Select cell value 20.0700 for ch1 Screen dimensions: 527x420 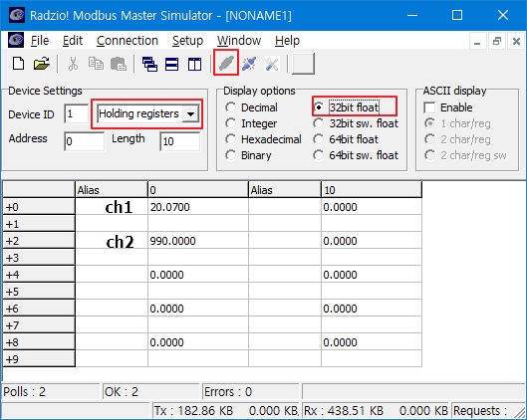click(198, 207)
